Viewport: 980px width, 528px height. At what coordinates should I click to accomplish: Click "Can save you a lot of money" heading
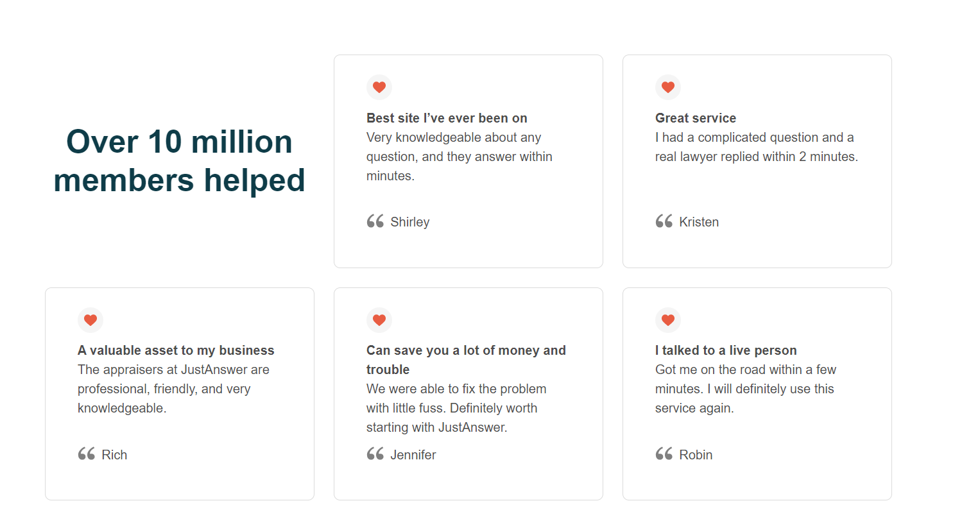(x=466, y=360)
